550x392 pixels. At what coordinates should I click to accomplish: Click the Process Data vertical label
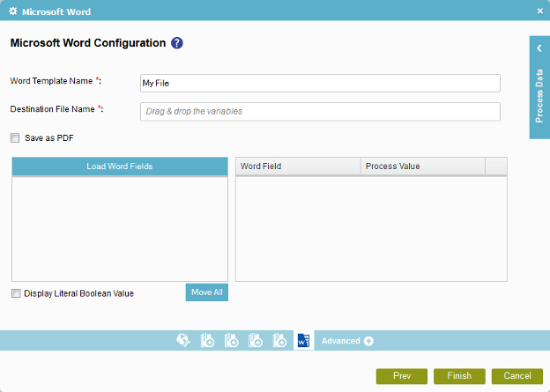pos(539,96)
